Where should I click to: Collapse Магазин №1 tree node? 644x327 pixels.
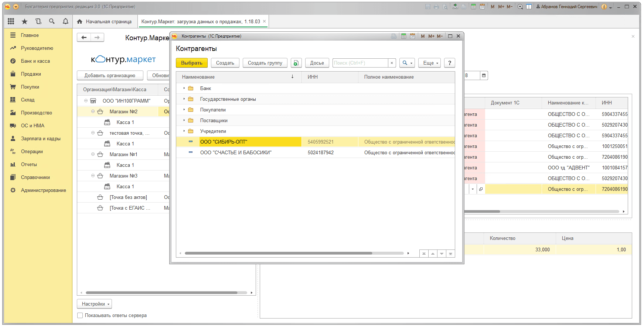tap(93, 154)
